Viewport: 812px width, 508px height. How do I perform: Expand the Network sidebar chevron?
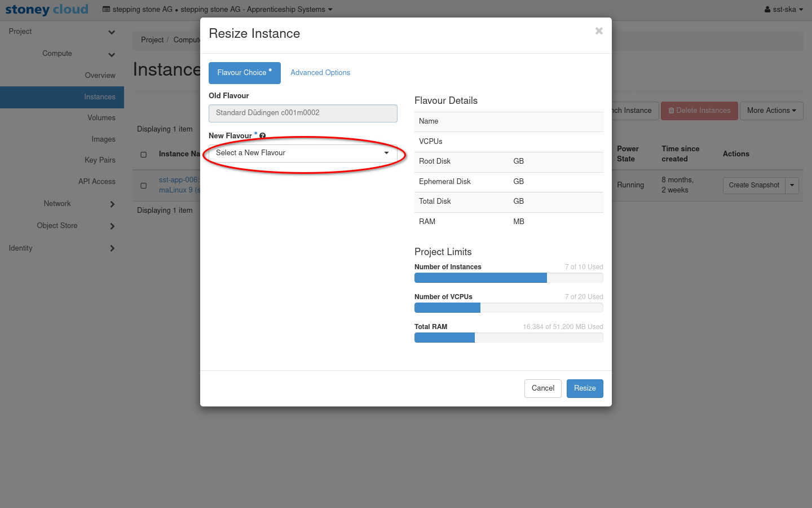[x=112, y=204]
